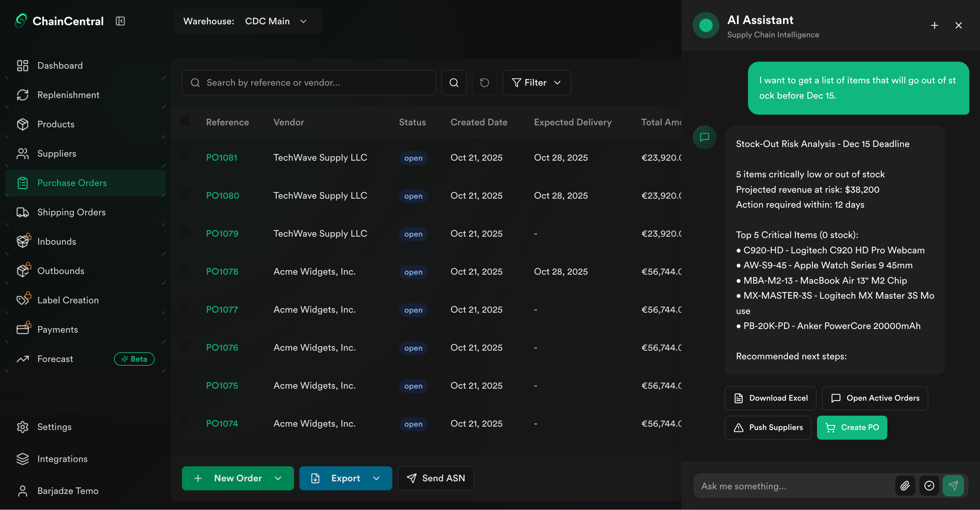Start a new AI chat with the plus icon
The width and height of the screenshot is (980, 510).
click(934, 25)
